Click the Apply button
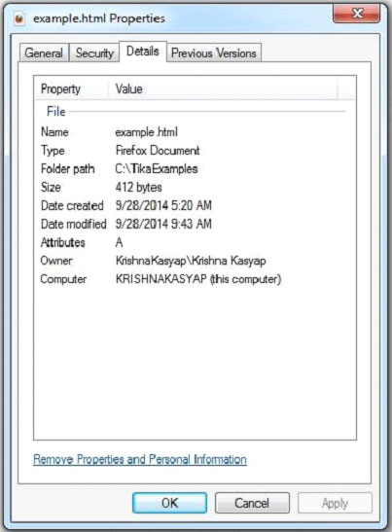This screenshot has height=532, width=392. point(335,503)
